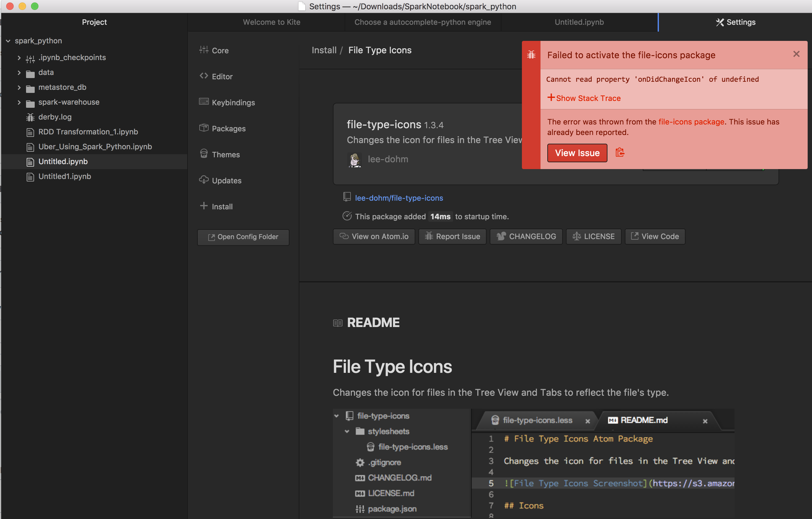Copy error report via clipboard icon
This screenshot has width=812, height=519.
tap(620, 153)
